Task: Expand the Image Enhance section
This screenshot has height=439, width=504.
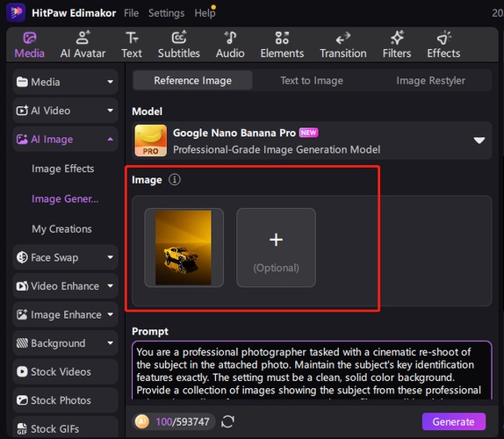Action: point(65,314)
